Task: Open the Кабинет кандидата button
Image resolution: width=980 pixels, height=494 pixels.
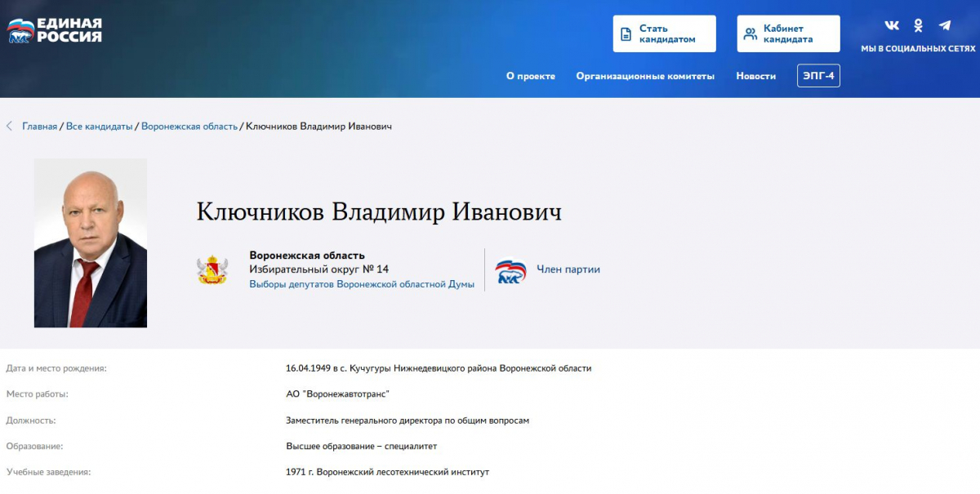Action: pos(789,33)
